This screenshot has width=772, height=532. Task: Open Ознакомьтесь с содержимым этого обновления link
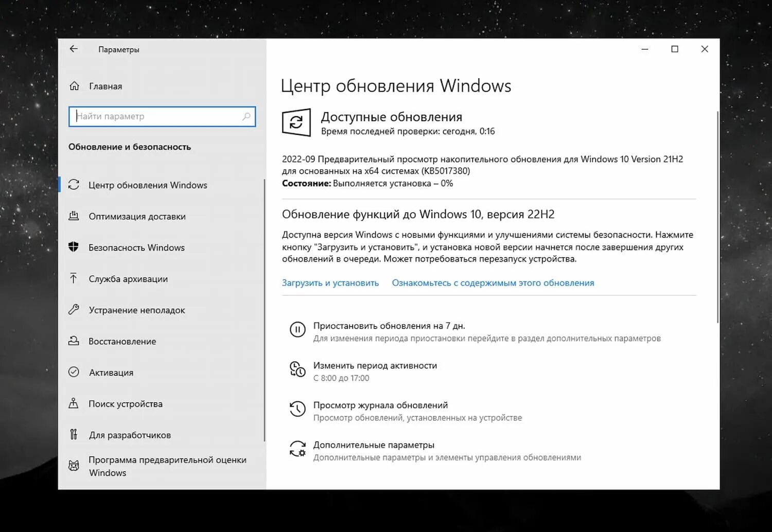[x=493, y=283]
